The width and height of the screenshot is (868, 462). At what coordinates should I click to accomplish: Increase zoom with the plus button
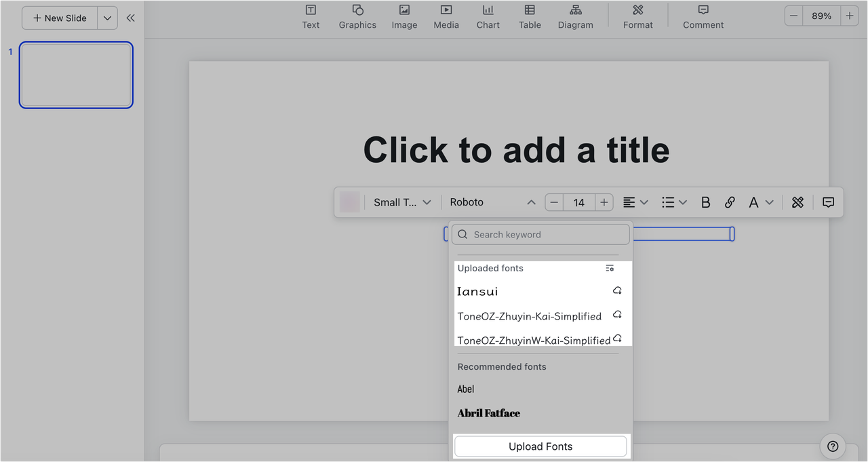tap(850, 16)
